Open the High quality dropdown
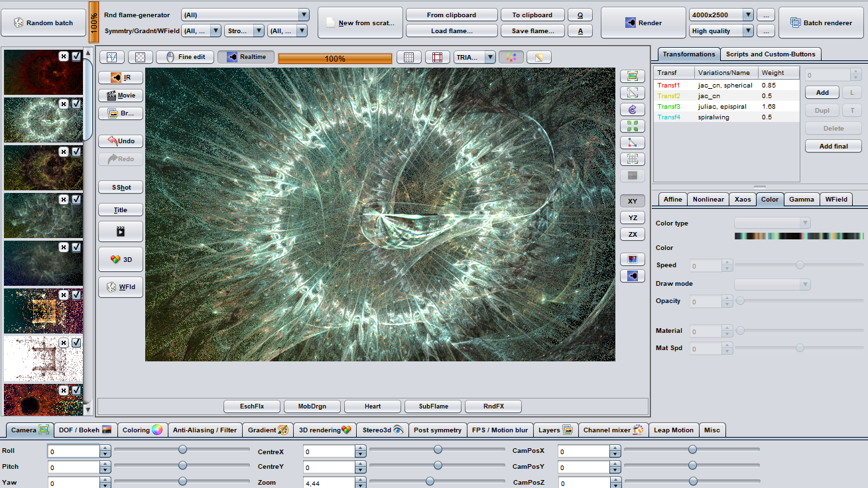 click(x=747, y=30)
